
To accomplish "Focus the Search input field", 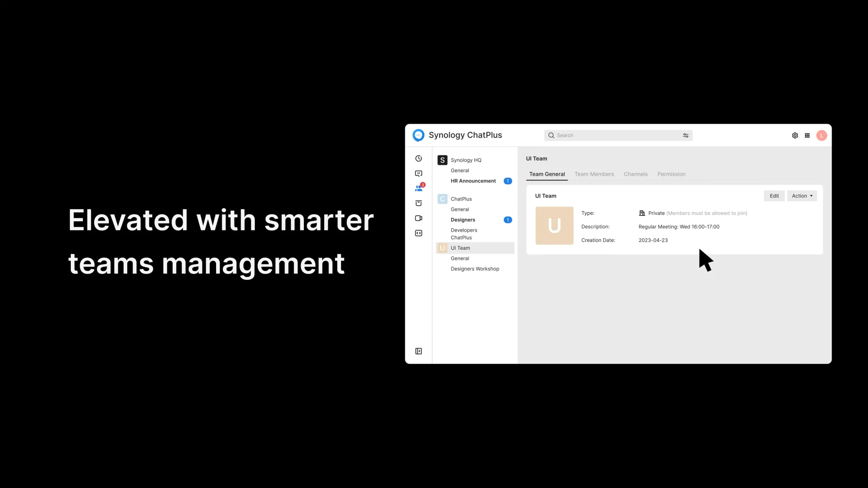I will [x=618, y=135].
